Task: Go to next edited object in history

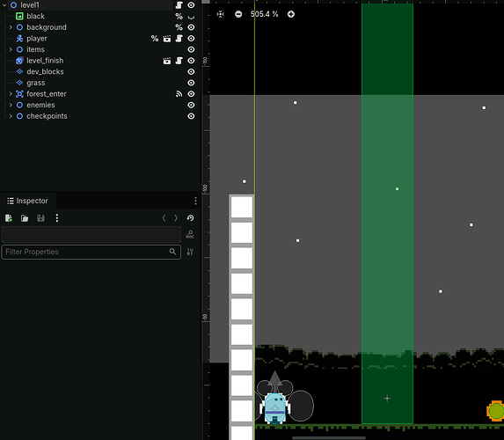Action: (176, 218)
